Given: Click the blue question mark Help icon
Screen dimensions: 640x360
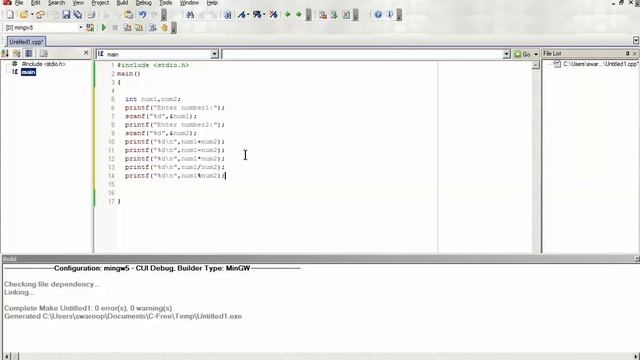Looking at the screenshot, I should pos(378,15).
